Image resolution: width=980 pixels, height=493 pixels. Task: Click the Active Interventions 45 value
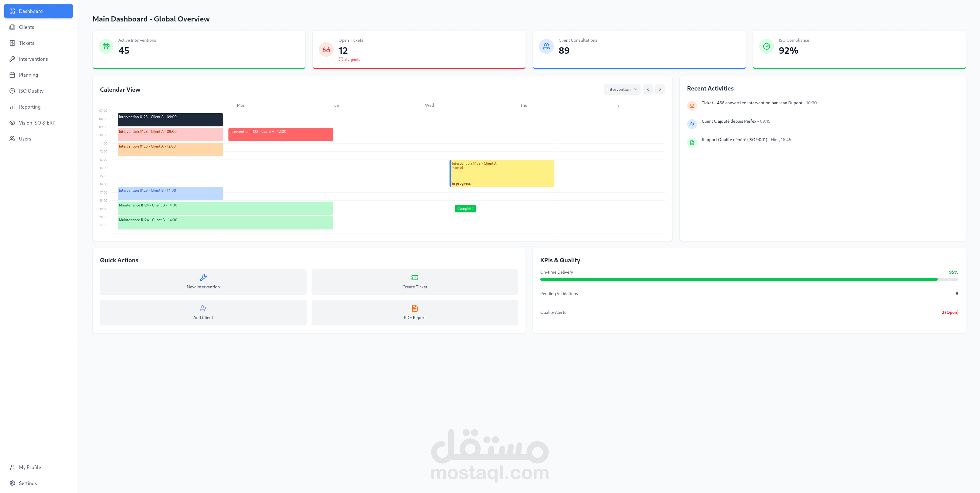(124, 51)
